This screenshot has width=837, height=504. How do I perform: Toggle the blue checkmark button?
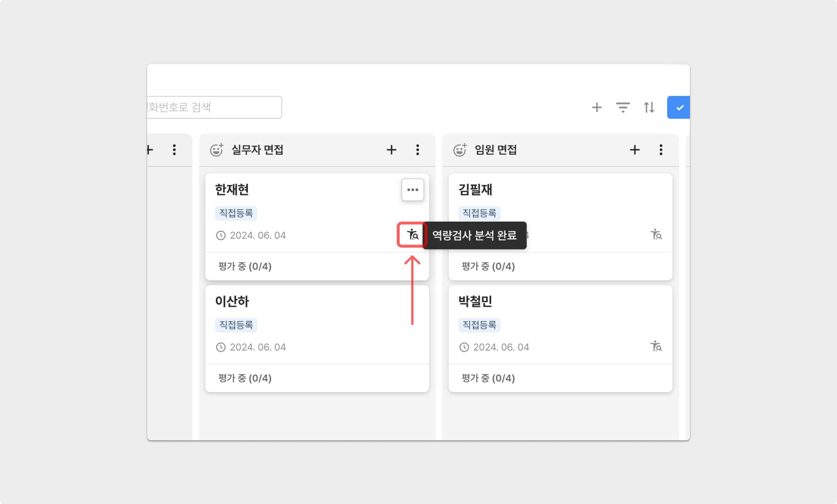pyautogui.click(x=679, y=108)
